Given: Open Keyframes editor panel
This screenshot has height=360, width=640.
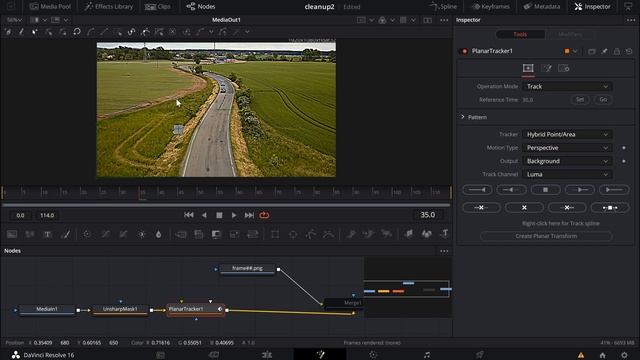Looking at the screenshot, I should click(491, 7).
